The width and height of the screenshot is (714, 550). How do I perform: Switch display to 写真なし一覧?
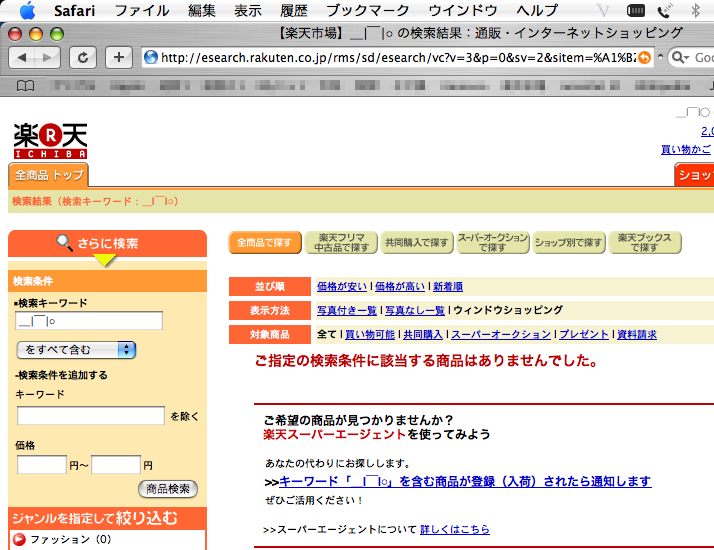[415, 311]
